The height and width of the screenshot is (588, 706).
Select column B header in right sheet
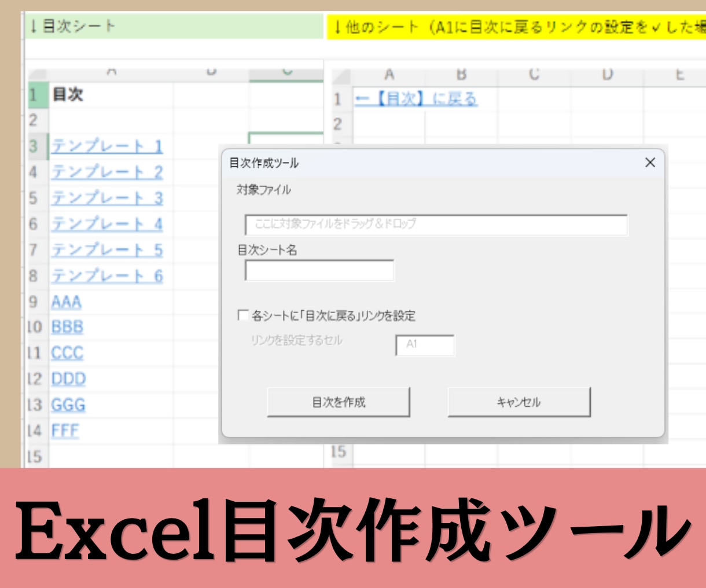pyautogui.click(x=461, y=75)
